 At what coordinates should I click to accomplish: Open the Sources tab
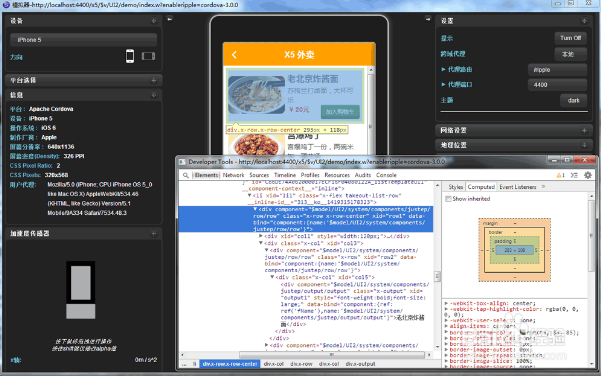(x=259, y=175)
